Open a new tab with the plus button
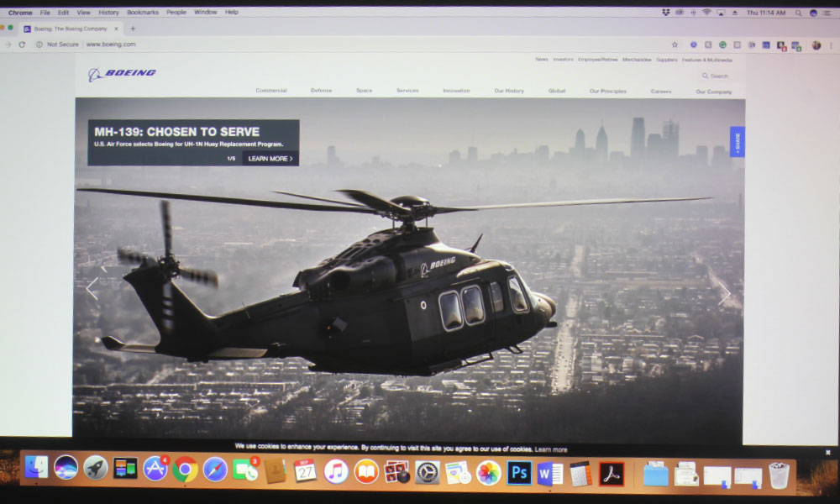The width and height of the screenshot is (840, 504). point(133,29)
